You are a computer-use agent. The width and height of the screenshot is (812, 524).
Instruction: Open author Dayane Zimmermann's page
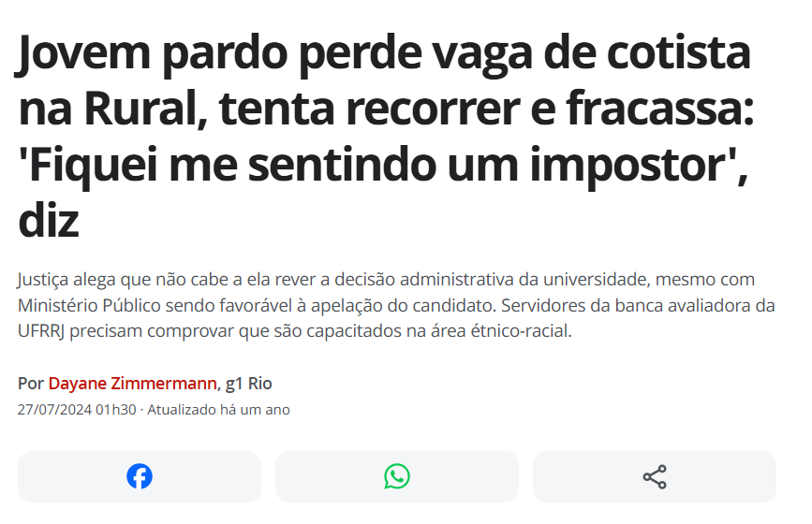[133, 384]
